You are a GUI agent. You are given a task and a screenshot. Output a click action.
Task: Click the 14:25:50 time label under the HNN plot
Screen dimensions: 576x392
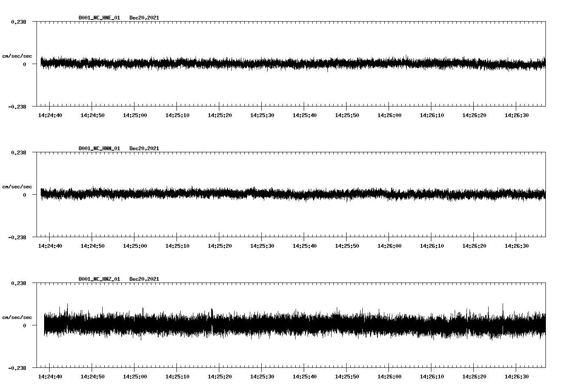pyautogui.click(x=347, y=246)
